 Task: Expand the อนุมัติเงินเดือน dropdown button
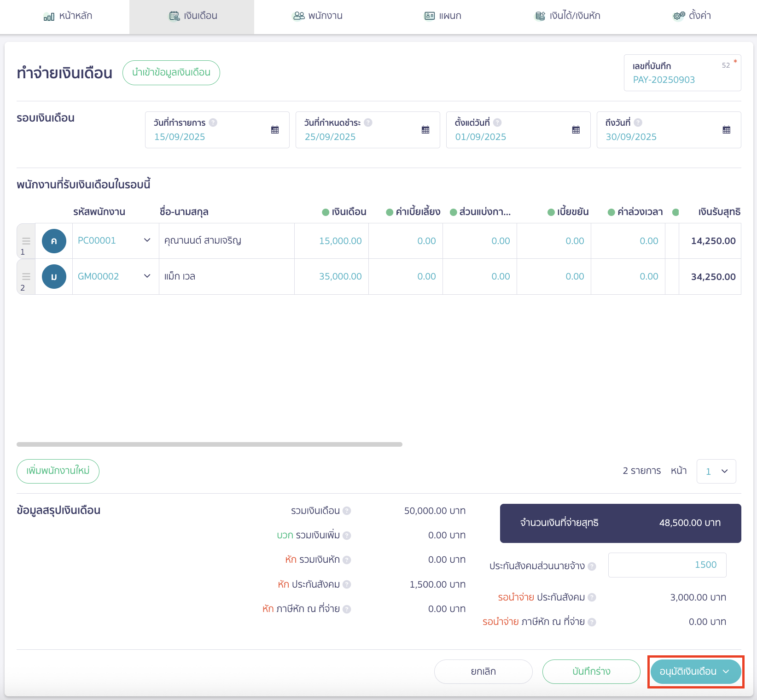(x=726, y=671)
